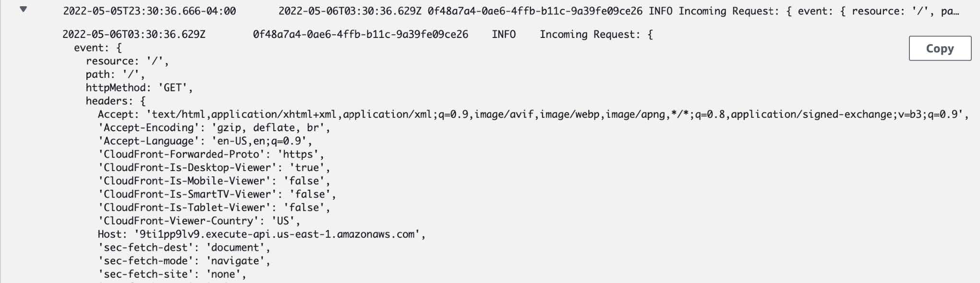Click the Accept header text/html line
The image size is (980, 283).
(533, 114)
